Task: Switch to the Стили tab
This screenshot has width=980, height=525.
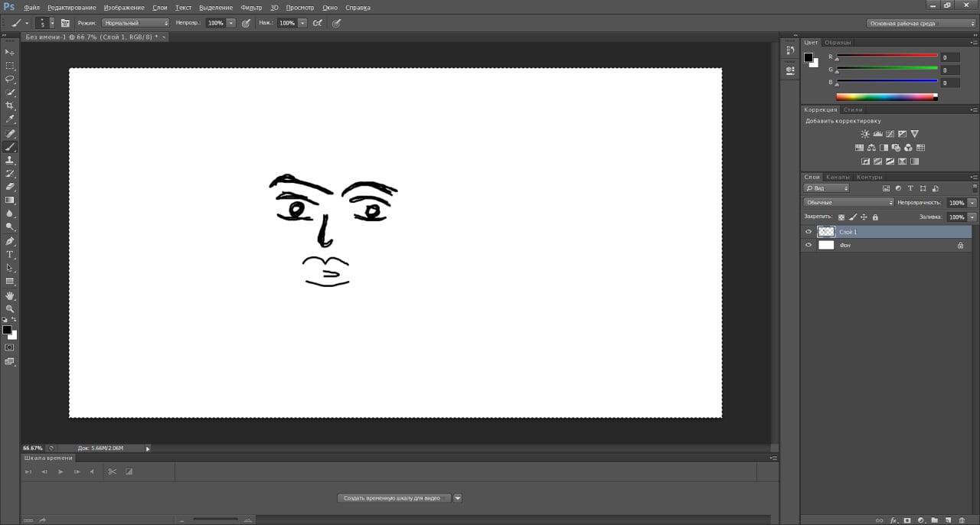Action: [853, 110]
